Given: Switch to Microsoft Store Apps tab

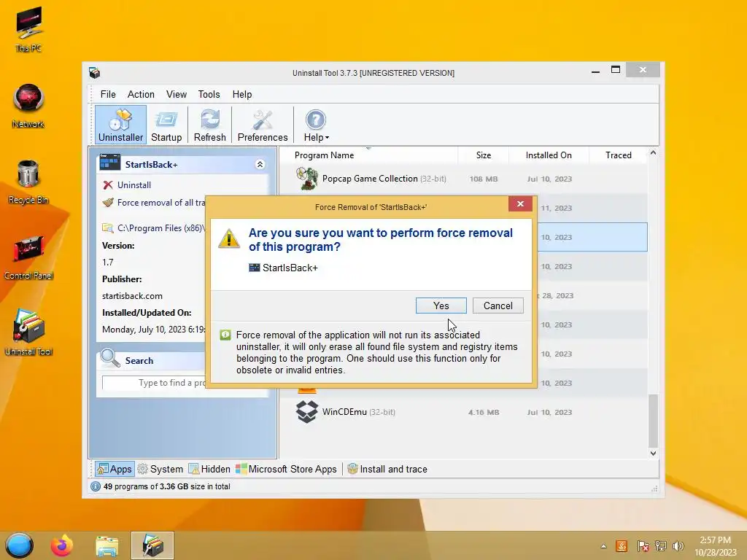Looking at the screenshot, I should pyautogui.click(x=286, y=469).
